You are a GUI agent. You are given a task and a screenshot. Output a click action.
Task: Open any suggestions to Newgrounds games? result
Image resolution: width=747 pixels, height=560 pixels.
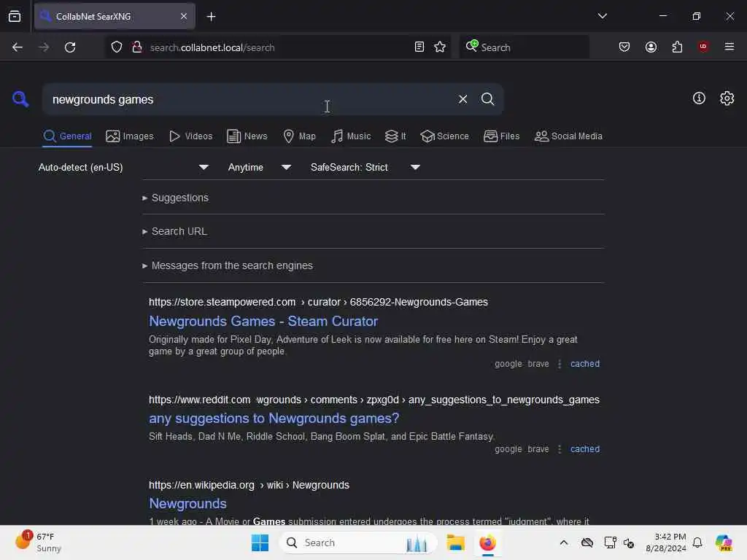click(274, 418)
